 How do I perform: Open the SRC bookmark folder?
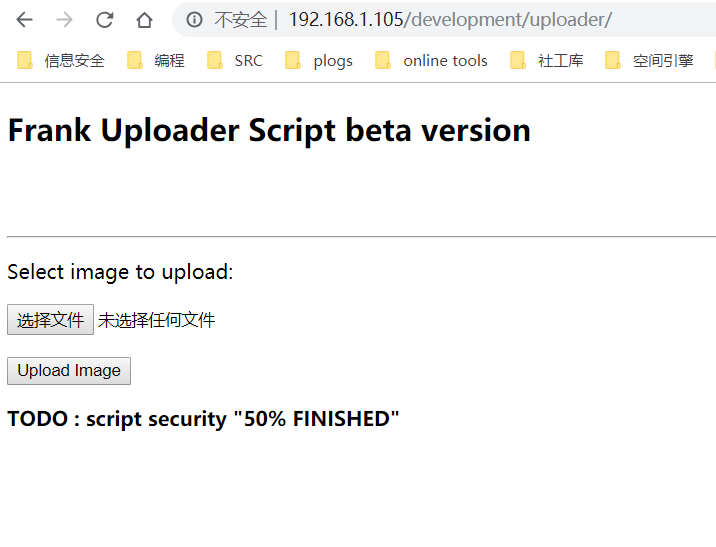coord(235,60)
